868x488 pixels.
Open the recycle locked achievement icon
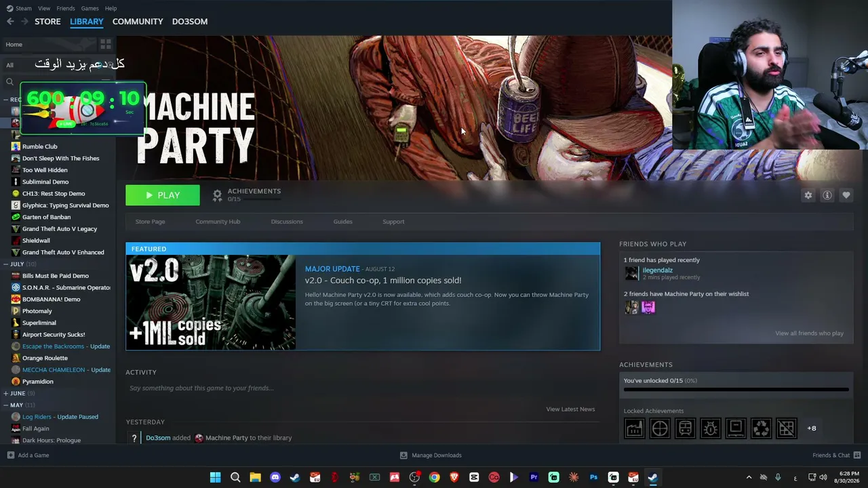(761, 428)
